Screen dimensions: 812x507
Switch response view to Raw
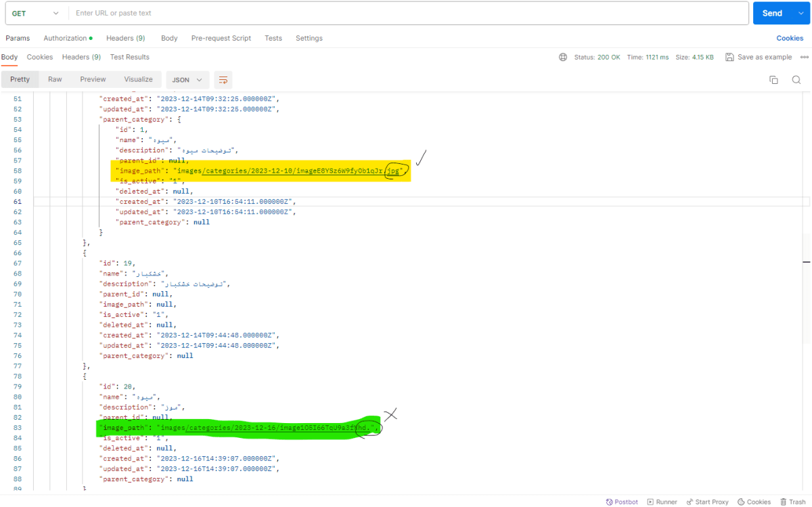[55, 80]
